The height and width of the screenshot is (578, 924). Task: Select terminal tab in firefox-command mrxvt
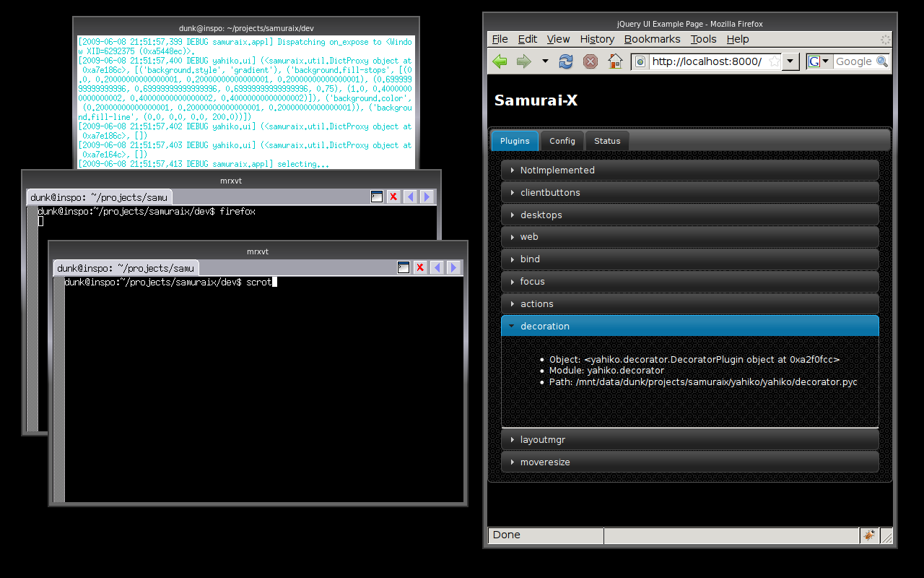(100, 197)
